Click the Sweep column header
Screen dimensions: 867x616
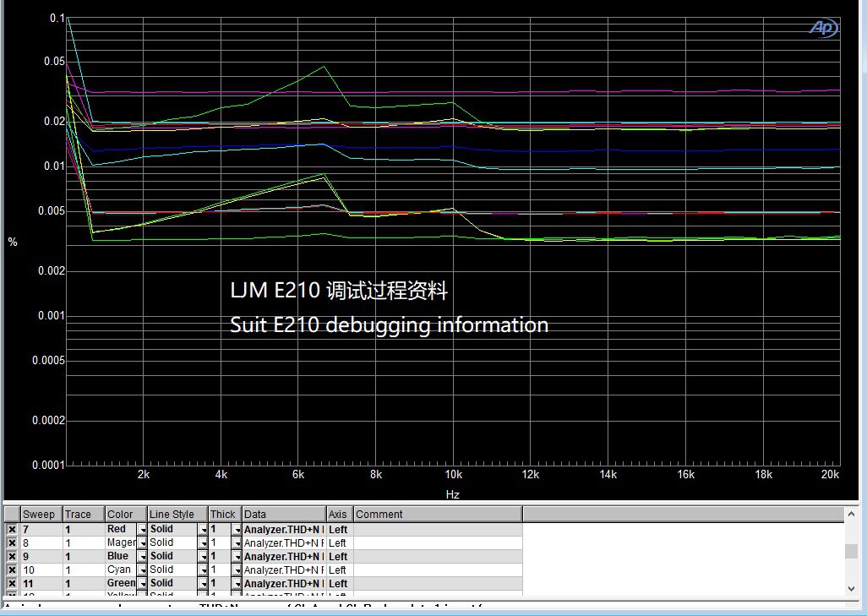41,515
